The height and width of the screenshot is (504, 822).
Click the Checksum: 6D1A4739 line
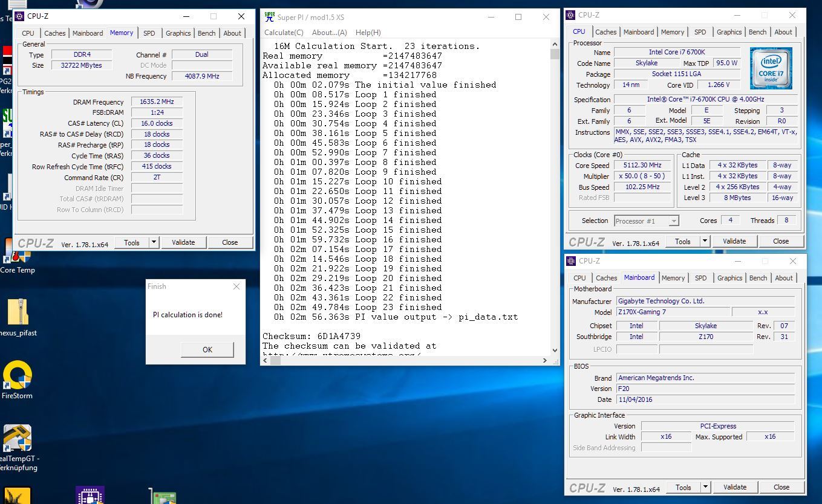pos(312,336)
